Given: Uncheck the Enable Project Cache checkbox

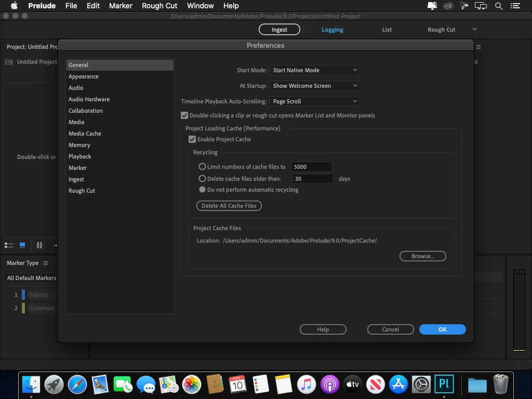Looking at the screenshot, I should 192,139.
